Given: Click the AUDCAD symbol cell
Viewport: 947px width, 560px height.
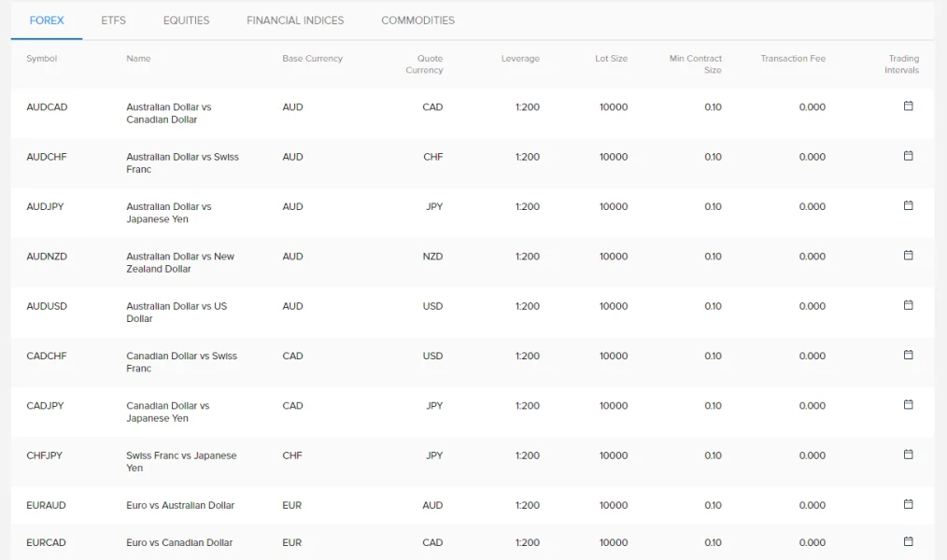Looking at the screenshot, I should coord(47,107).
